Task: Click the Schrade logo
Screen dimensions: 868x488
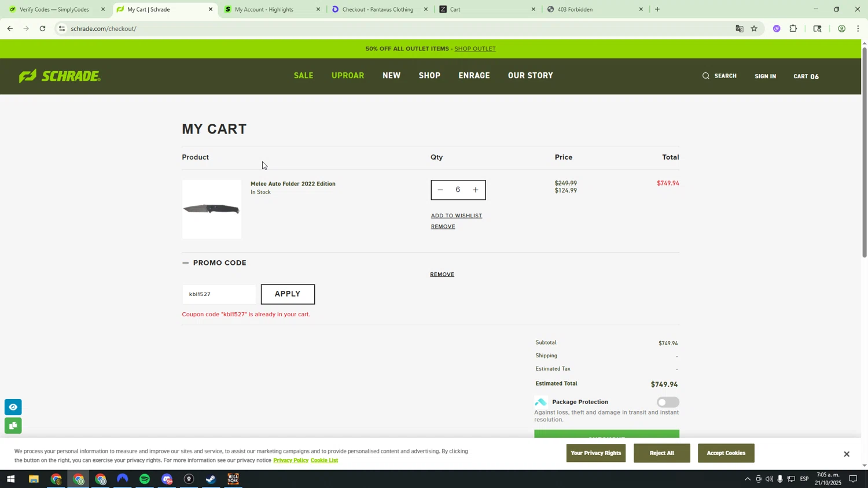Action: pyautogui.click(x=60, y=76)
